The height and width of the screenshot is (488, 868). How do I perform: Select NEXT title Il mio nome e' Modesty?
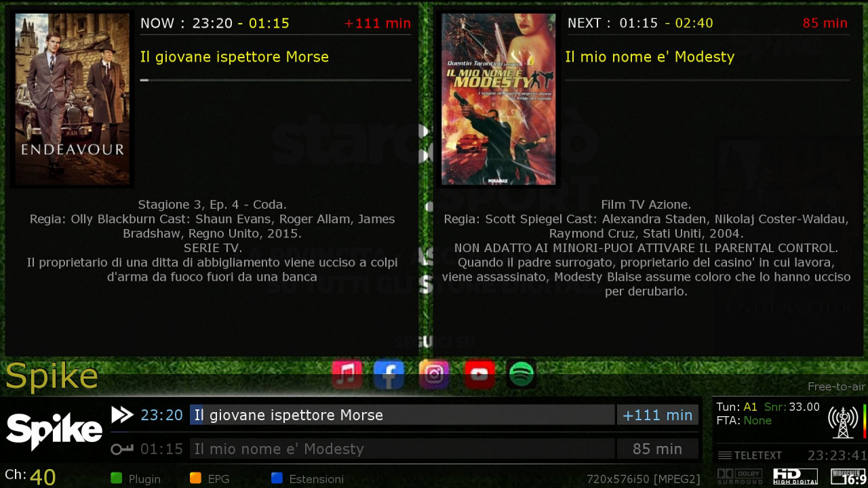coord(650,57)
